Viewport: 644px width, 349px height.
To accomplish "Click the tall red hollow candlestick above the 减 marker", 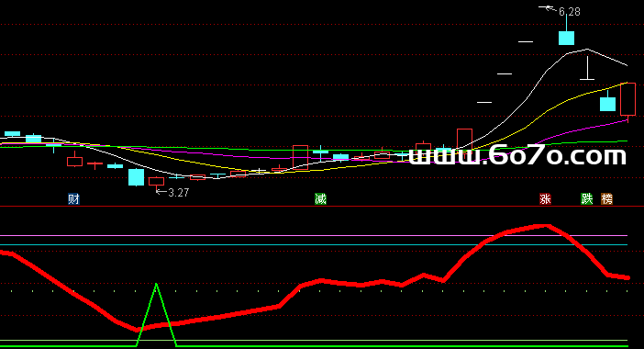I will pyautogui.click(x=300, y=157).
